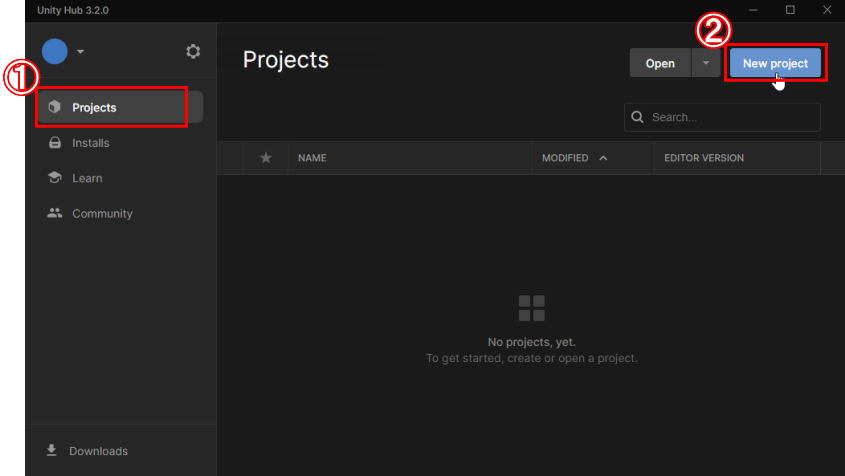845x476 pixels.
Task: Minimize the Unity Hub window
Action: (x=753, y=10)
